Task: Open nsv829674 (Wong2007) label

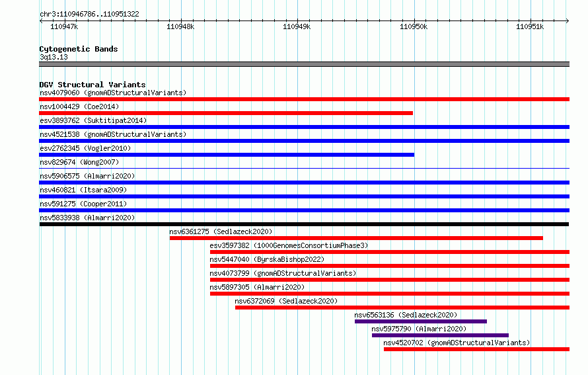Action: [x=79, y=162]
